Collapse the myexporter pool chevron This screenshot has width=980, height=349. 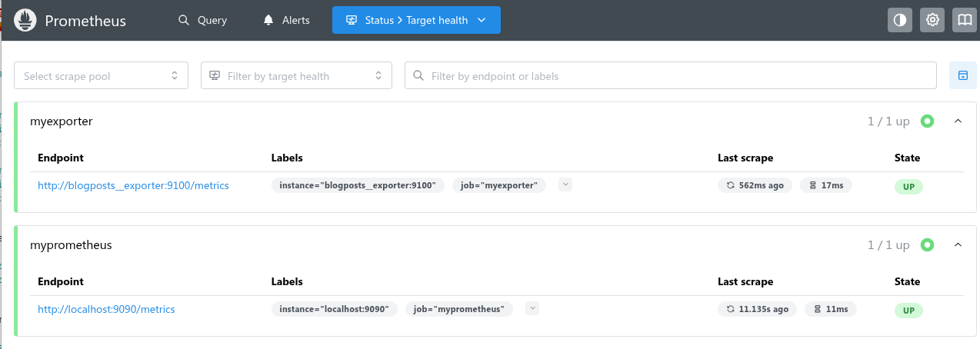pyautogui.click(x=958, y=121)
